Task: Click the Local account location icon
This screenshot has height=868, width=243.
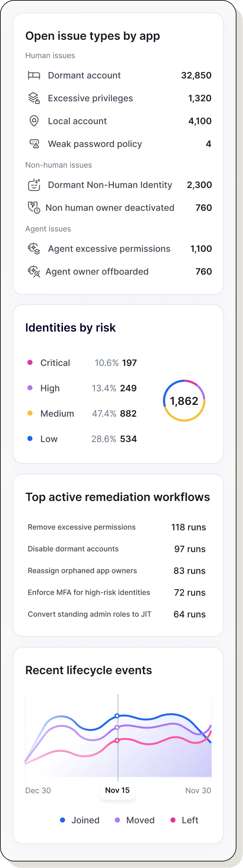Action: click(33, 121)
